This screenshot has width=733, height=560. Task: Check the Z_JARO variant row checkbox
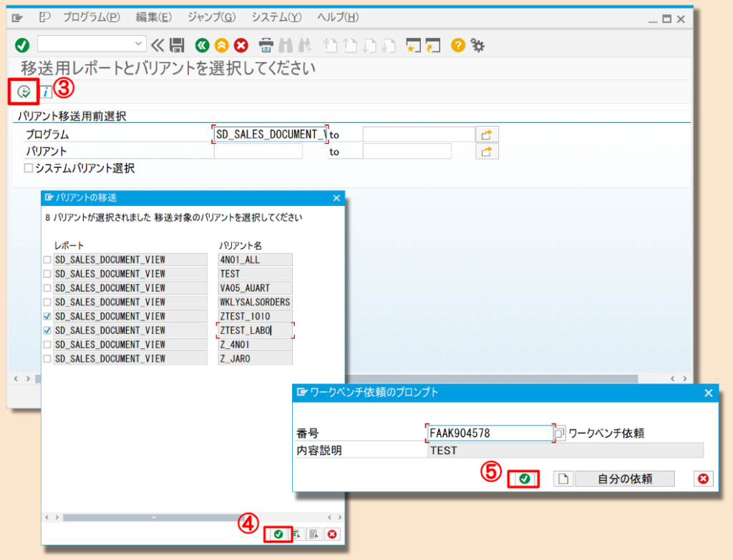(x=47, y=359)
